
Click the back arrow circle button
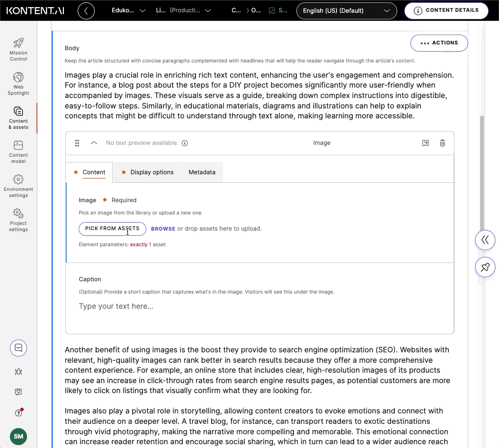coord(86,10)
